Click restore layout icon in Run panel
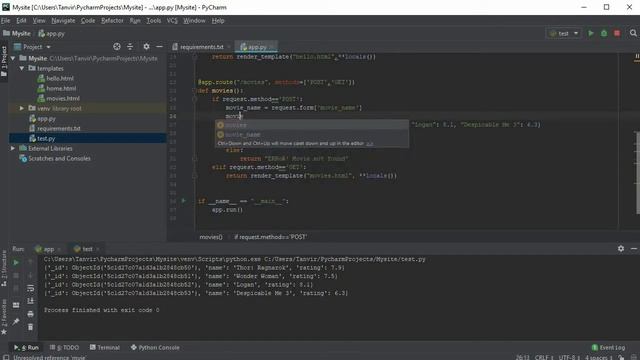 (16, 305)
